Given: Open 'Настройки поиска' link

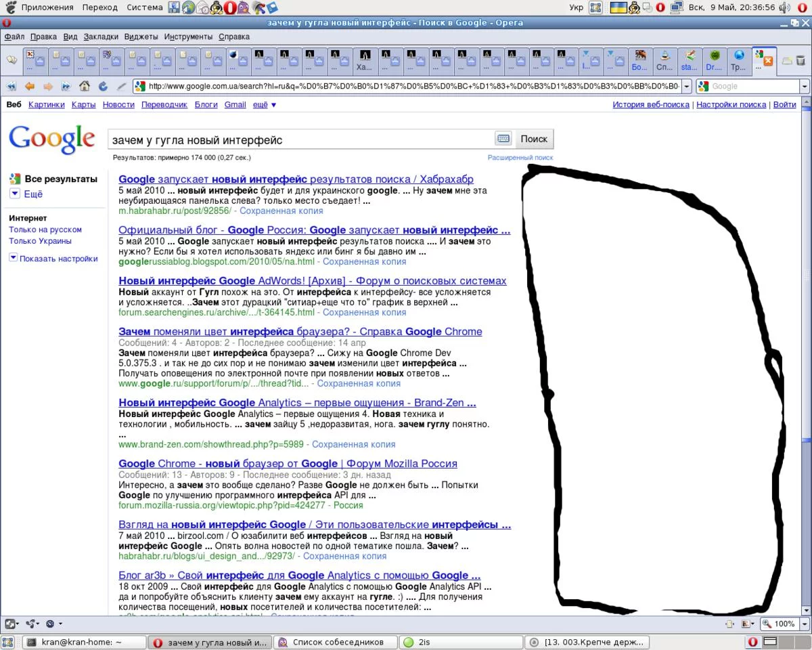Looking at the screenshot, I should (x=731, y=105).
